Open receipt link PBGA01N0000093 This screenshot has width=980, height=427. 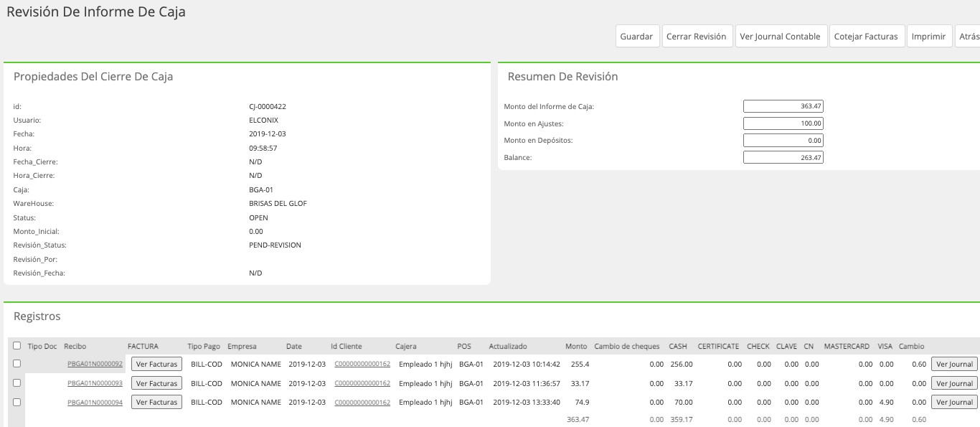[95, 383]
